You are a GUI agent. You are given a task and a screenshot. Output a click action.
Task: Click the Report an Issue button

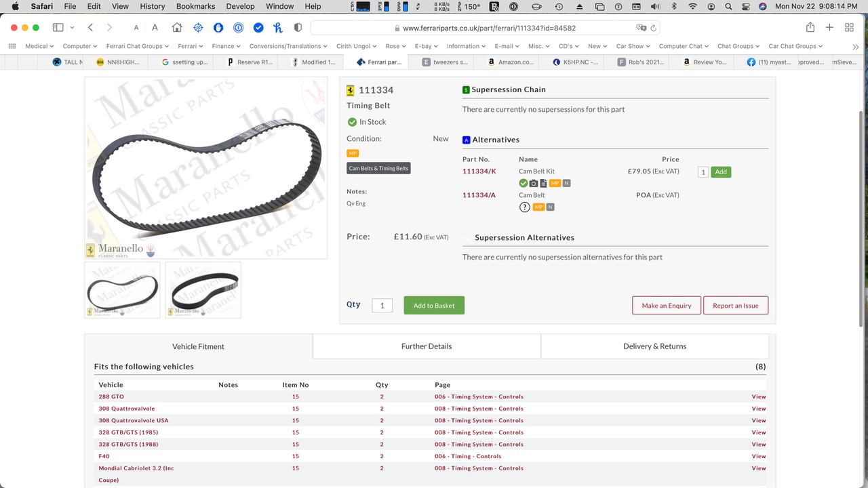coord(736,305)
